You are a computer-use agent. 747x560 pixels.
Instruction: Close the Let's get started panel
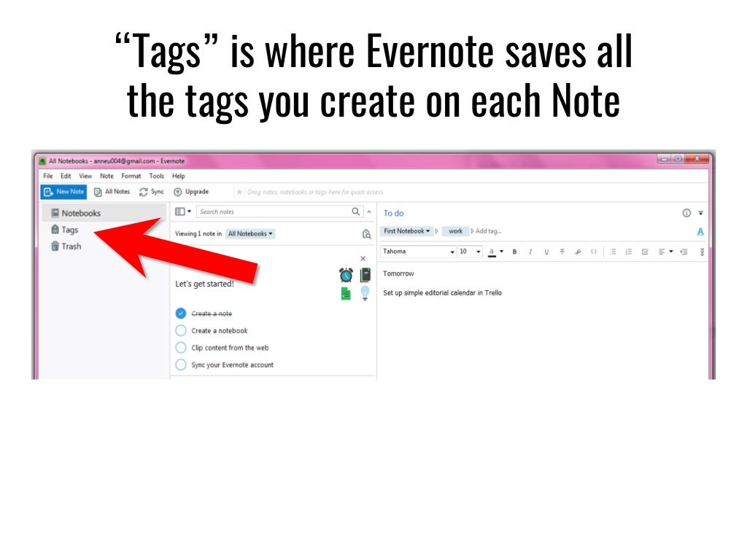click(x=363, y=259)
